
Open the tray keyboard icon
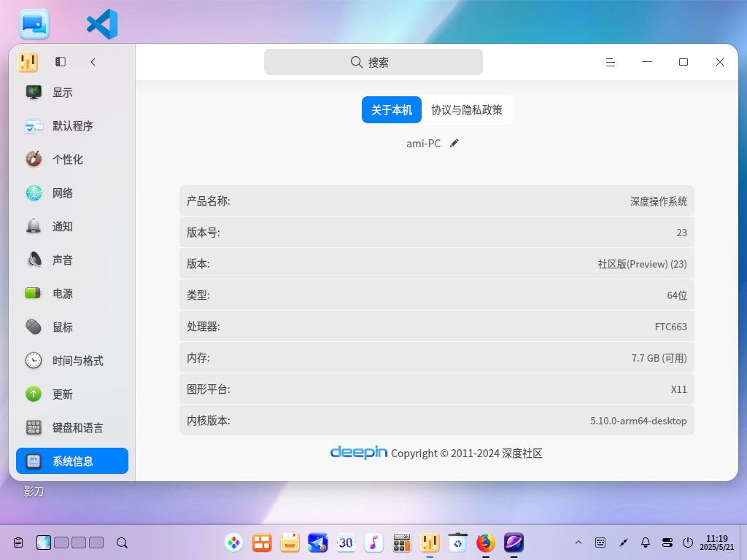601,542
